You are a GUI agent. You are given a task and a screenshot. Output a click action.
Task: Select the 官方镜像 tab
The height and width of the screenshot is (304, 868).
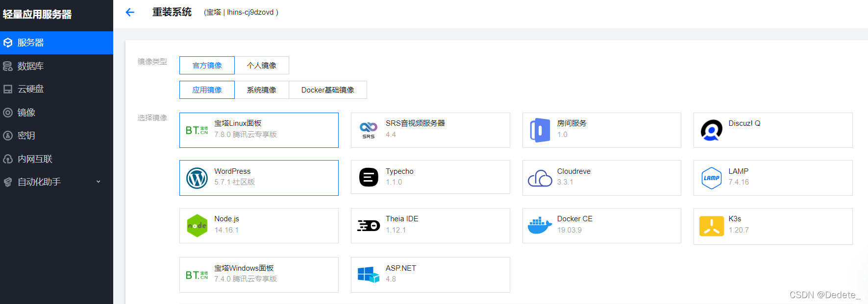tap(207, 66)
